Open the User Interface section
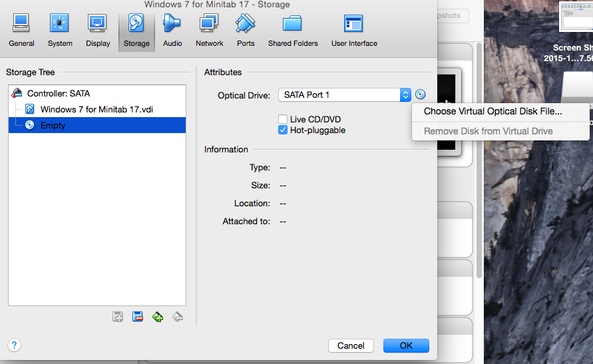593x364 pixels. pos(354,31)
